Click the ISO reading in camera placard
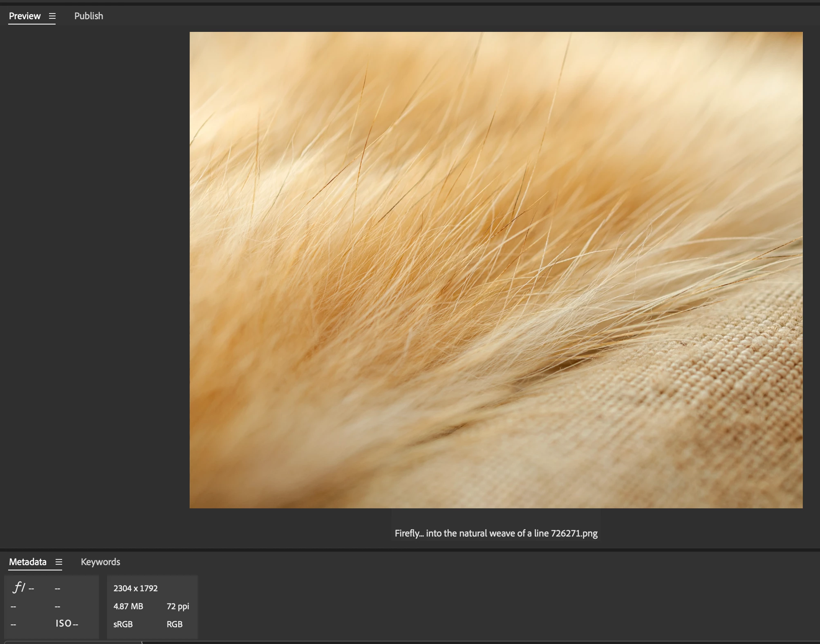 point(67,624)
